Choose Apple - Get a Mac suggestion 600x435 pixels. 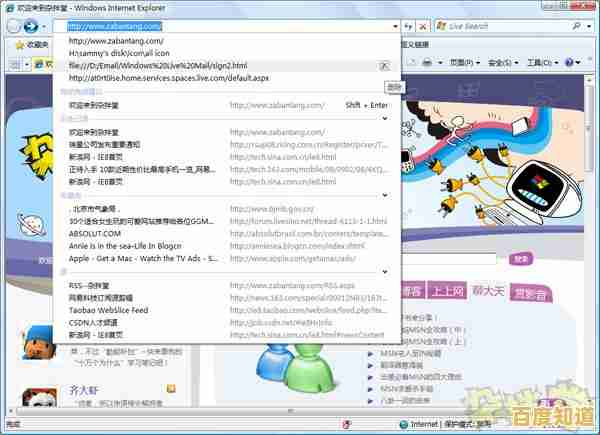point(142,257)
